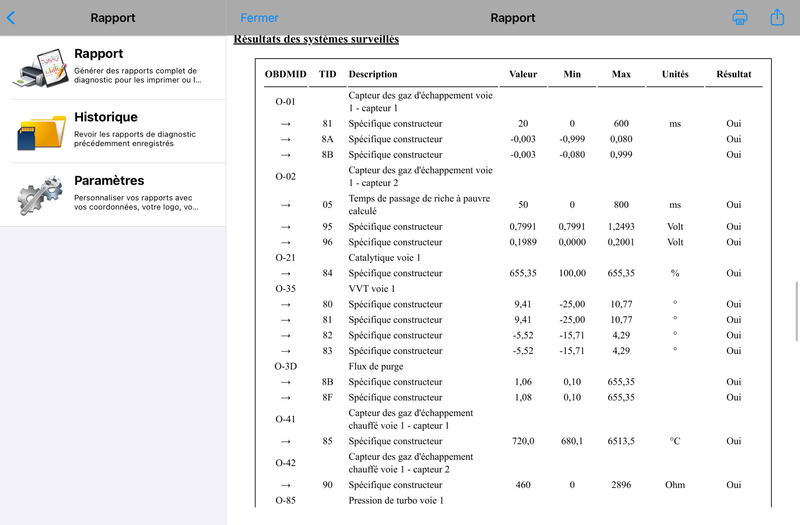Image resolution: width=800 pixels, height=525 pixels.
Task: Select the Unités column header
Action: coord(675,74)
